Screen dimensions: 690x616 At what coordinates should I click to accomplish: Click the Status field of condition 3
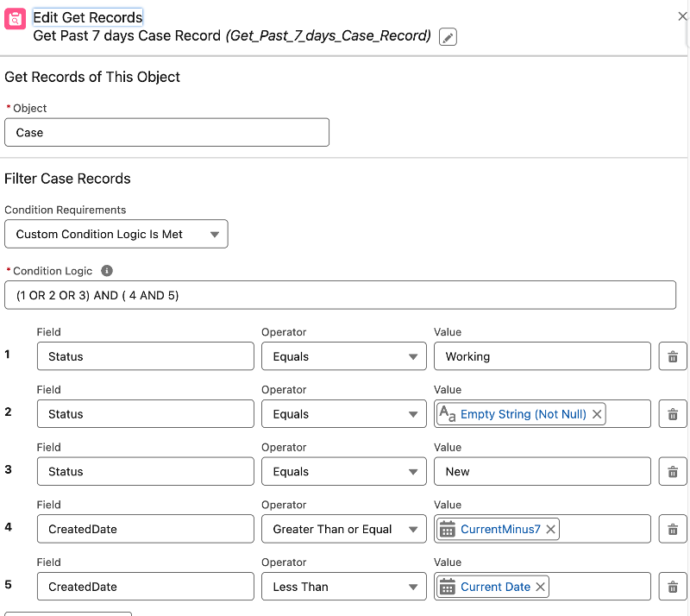tap(146, 472)
